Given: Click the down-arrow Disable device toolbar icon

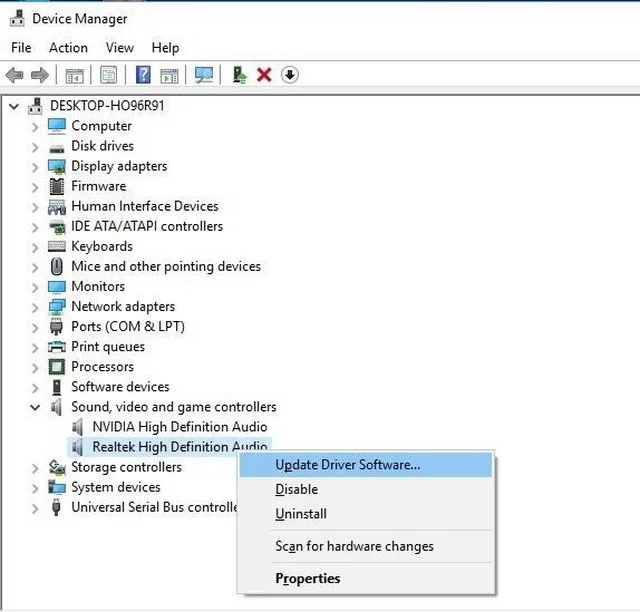Looking at the screenshot, I should pyautogui.click(x=290, y=75).
